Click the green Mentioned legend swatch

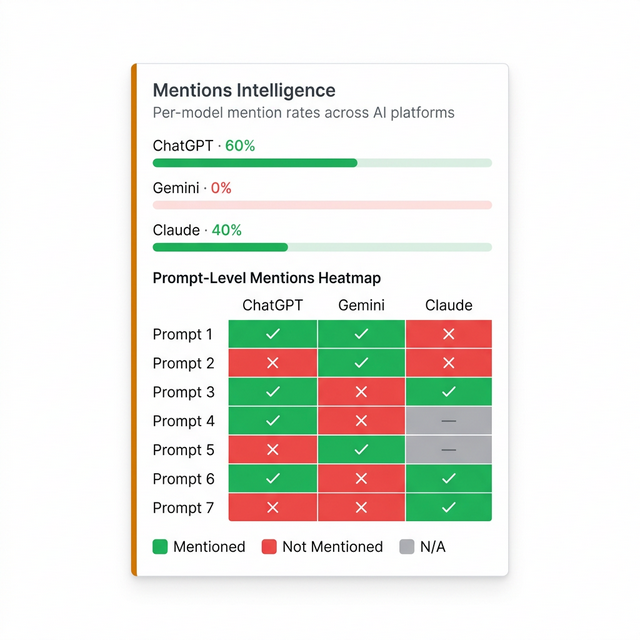(160, 547)
